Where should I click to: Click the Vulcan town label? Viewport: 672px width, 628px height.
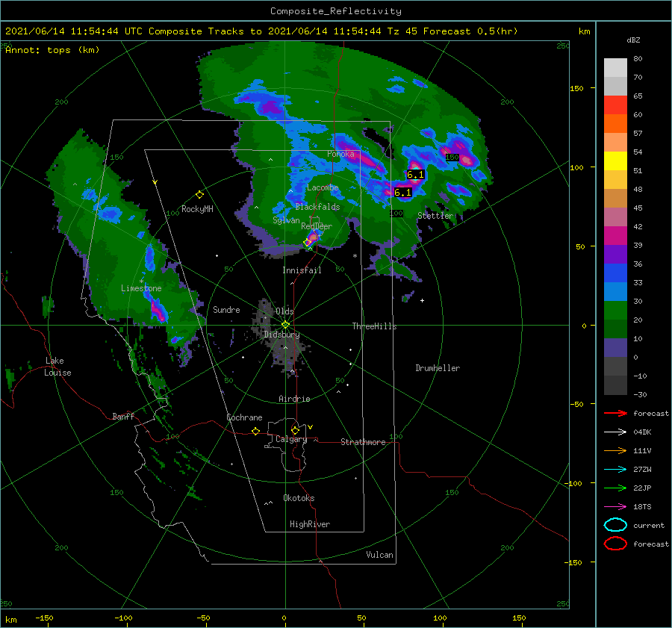click(379, 555)
